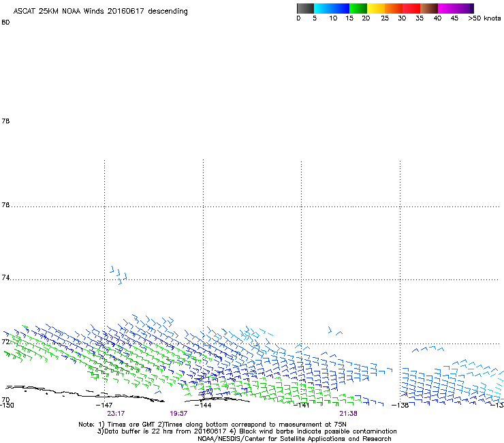
Task: Click the '>50 knots' legend label
Action: click(x=484, y=18)
